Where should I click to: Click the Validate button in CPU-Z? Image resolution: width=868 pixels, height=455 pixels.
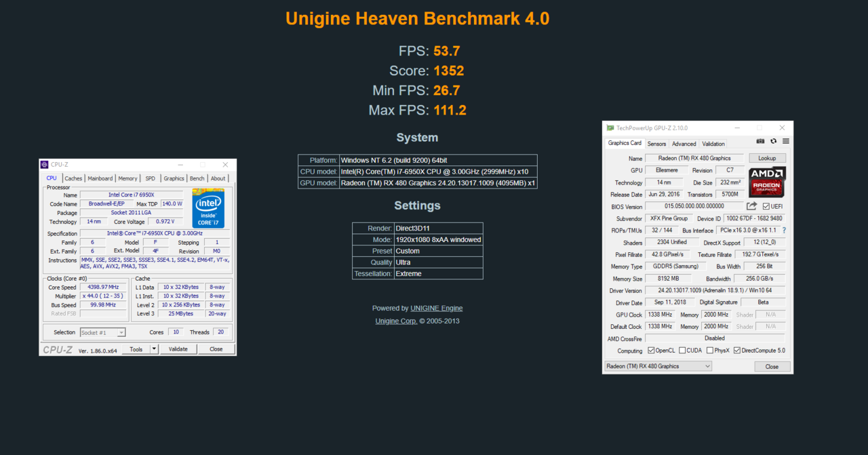(x=178, y=349)
